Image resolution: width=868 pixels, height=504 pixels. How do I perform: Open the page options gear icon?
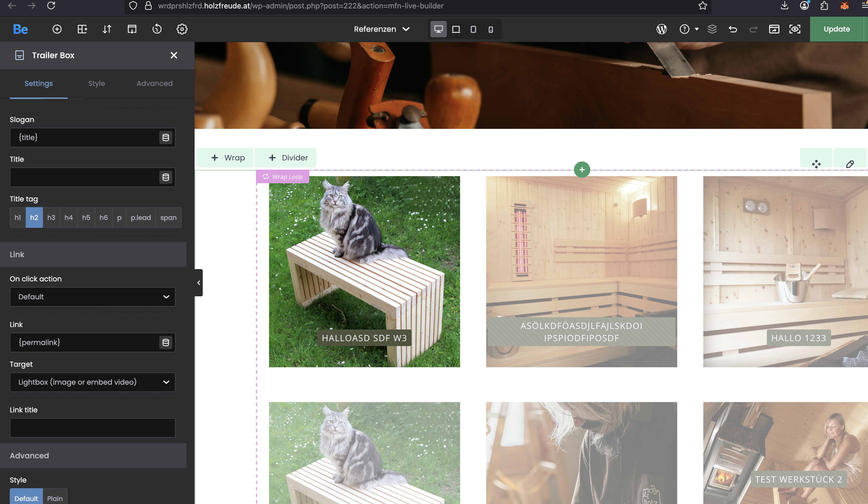point(182,29)
